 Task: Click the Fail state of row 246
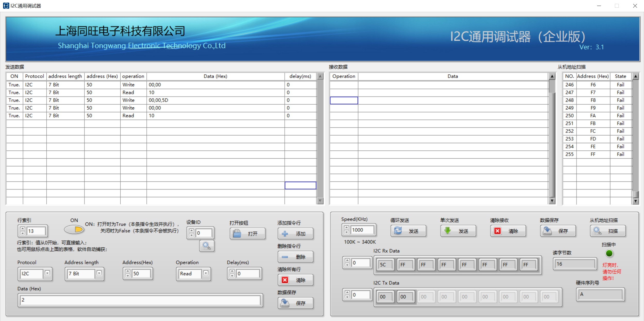point(621,85)
